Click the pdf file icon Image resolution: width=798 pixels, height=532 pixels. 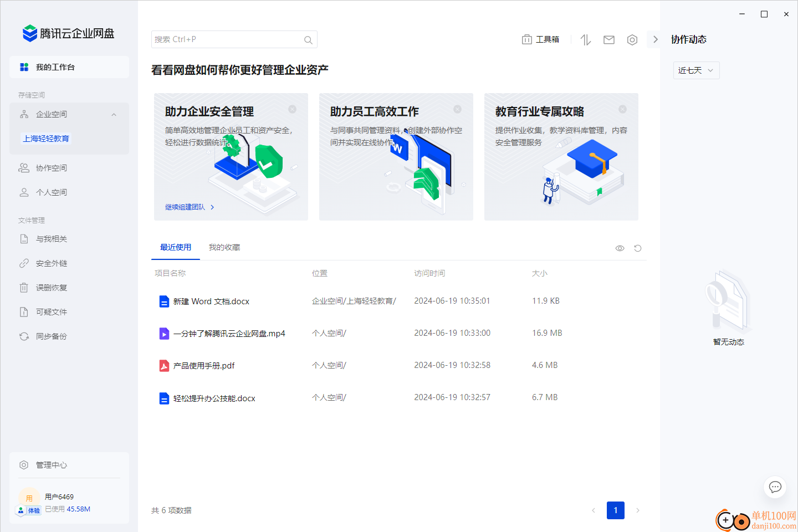[164, 366]
